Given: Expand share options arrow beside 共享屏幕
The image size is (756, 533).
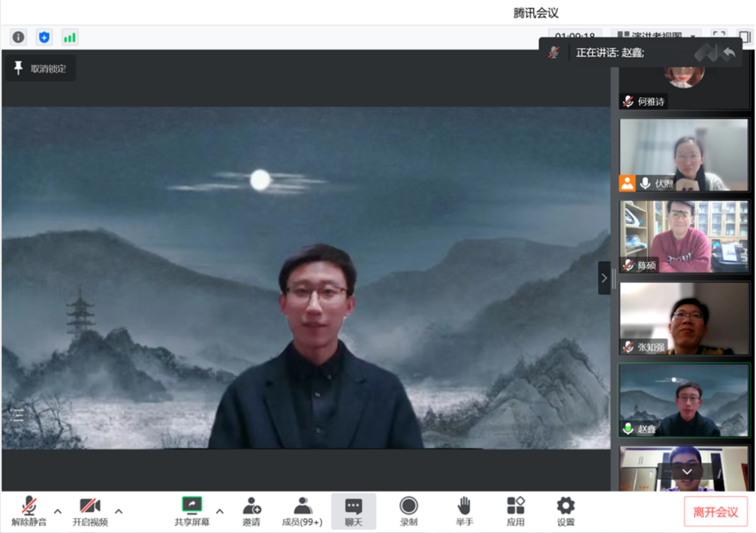Looking at the screenshot, I should tap(220, 511).
